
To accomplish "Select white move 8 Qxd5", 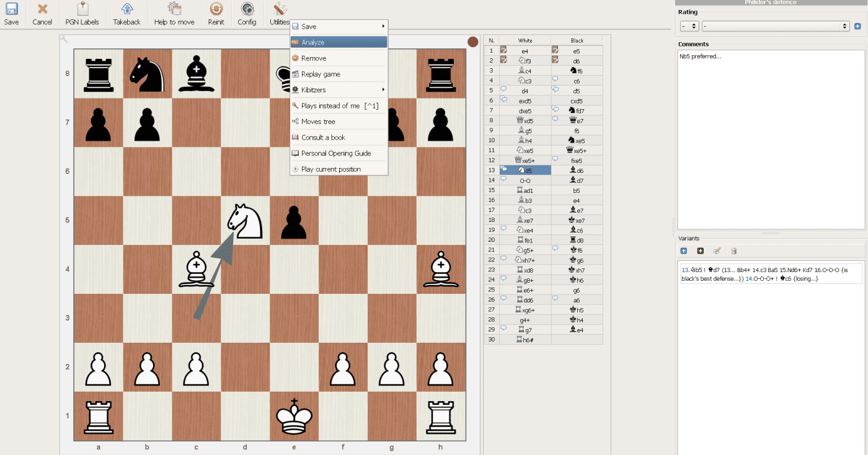I will click(x=525, y=121).
